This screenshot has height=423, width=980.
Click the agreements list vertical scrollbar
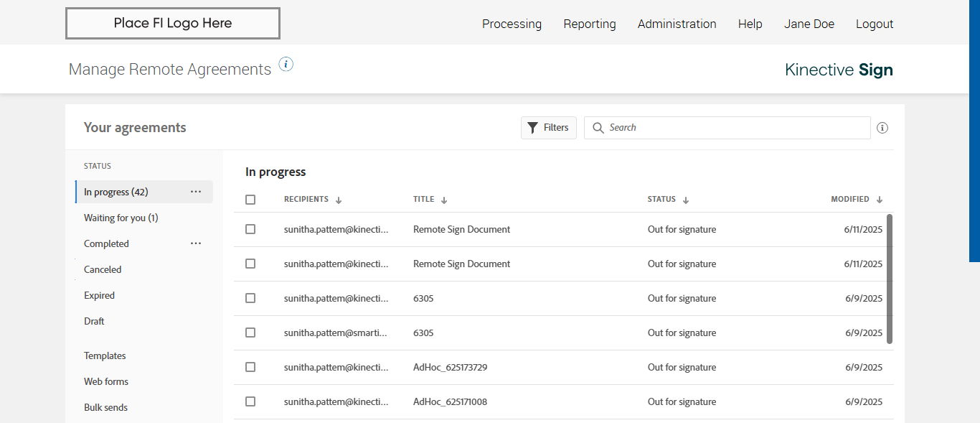pos(890,279)
